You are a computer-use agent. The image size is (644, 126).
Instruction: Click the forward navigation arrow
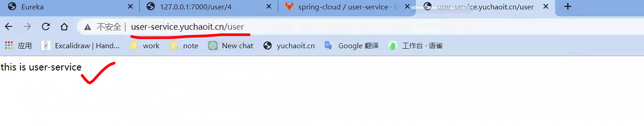tap(27, 27)
